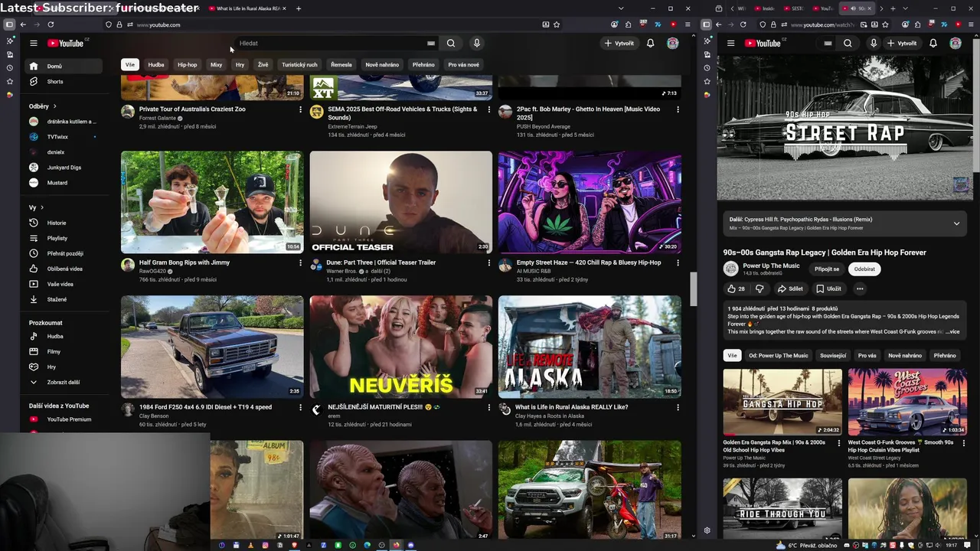Screen dimensions: 980x551
Task: Toggle sidebar button in left browser toolbar
Action: (x=9, y=24)
